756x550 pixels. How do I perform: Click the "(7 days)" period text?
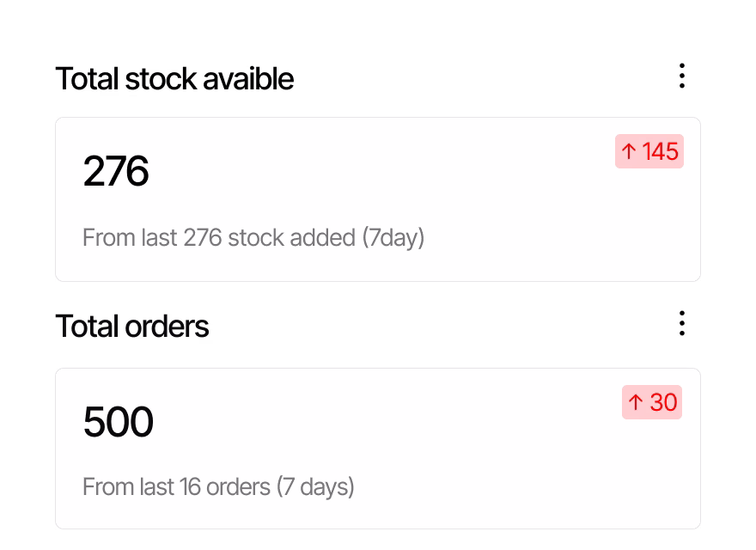(315, 487)
